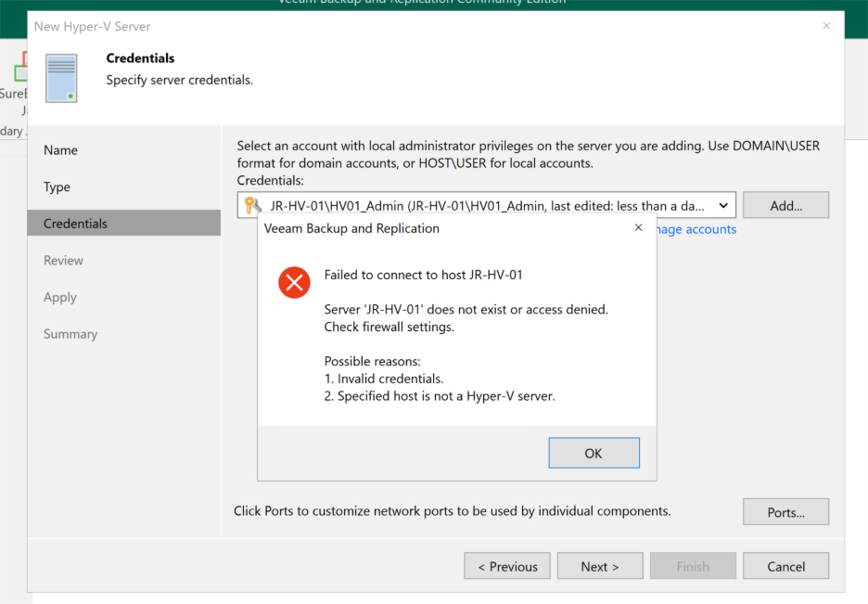Viewport: 868px width, 604px height.
Task: Click the Veeam Backup and Replication dialog title
Action: (352, 228)
